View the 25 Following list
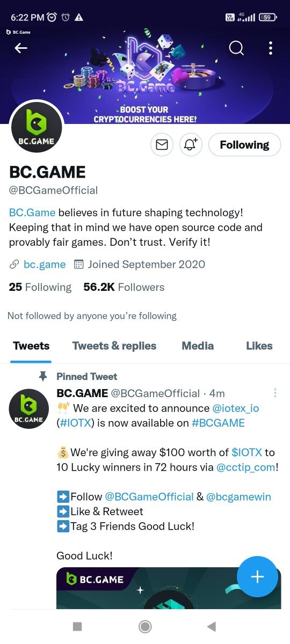Image resolution: width=290 pixels, height=644 pixels. 40,287
